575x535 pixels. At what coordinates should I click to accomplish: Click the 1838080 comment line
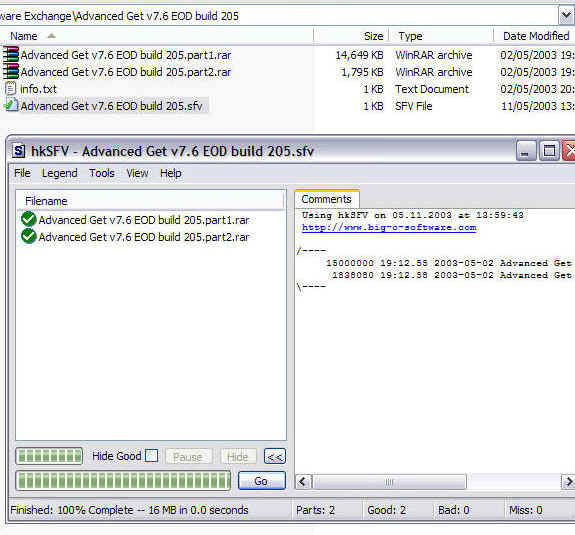click(452, 275)
